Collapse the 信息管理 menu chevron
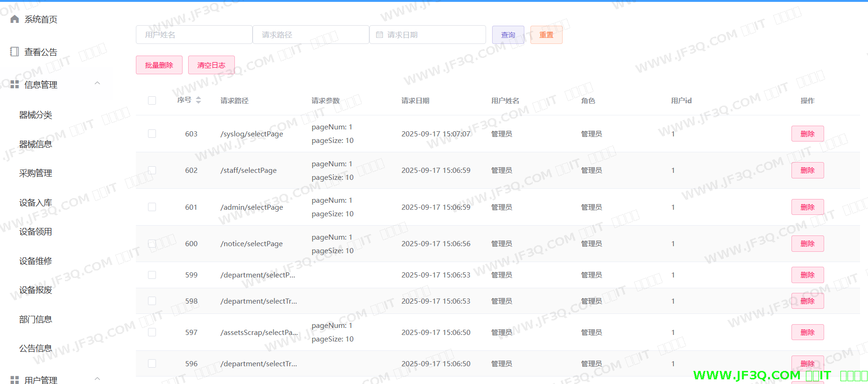The width and height of the screenshot is (868, 384). 97,84
